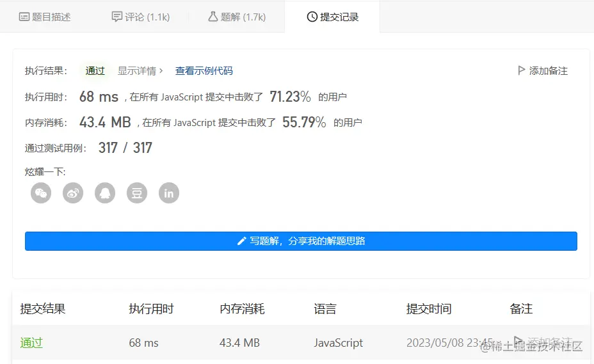Share result via Weibo icon

pos(73,193)
